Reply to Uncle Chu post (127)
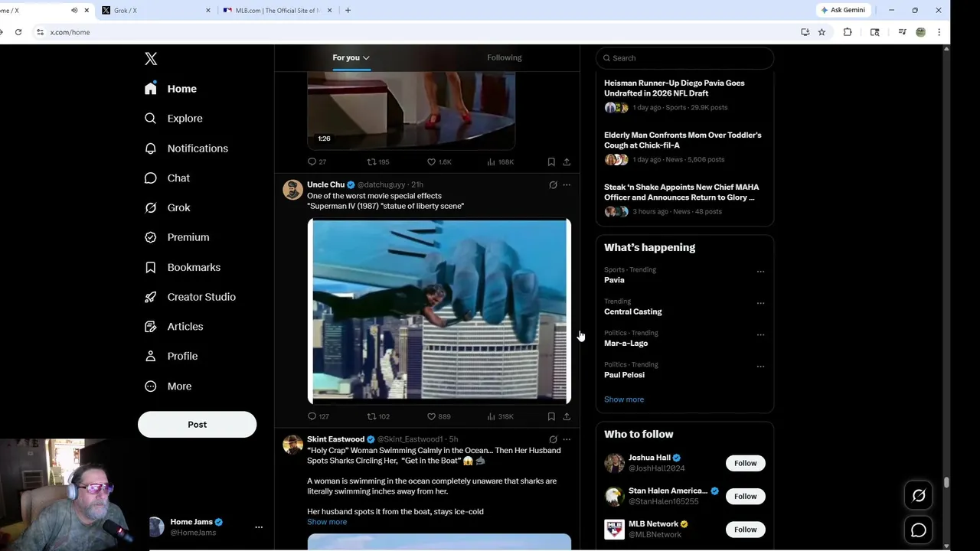The image size is (980, 551). pos(318,416)
